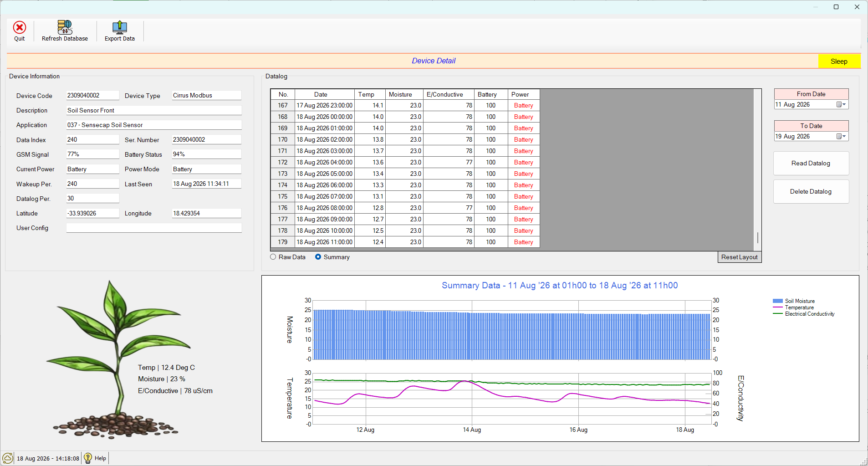Click the Reset Layout button
Viewport: 868px width, 466px height.
[739, 257]
